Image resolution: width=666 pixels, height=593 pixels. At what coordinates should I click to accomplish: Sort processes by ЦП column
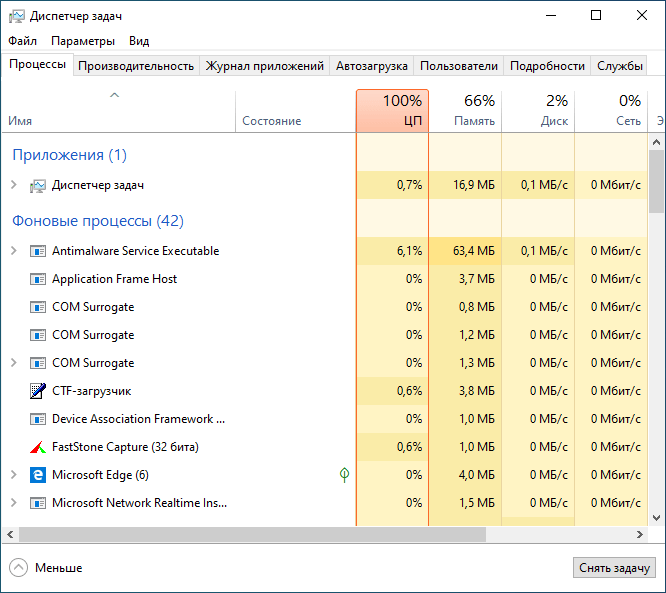click(392, 110)
